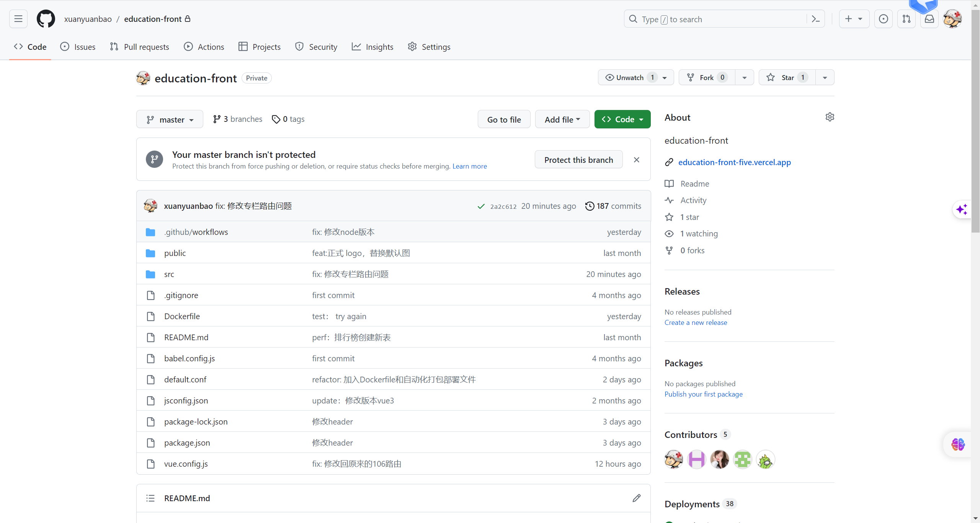Switch to the Issues tab
The image size is (980, 523).
tap(78, 47)
